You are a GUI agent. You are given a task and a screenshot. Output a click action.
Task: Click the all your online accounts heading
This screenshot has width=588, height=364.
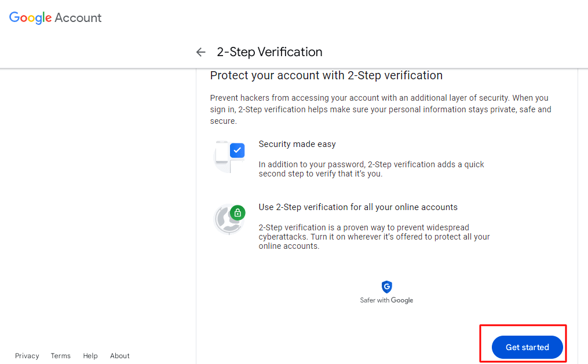pyautogui.click(x=358, y=207)
